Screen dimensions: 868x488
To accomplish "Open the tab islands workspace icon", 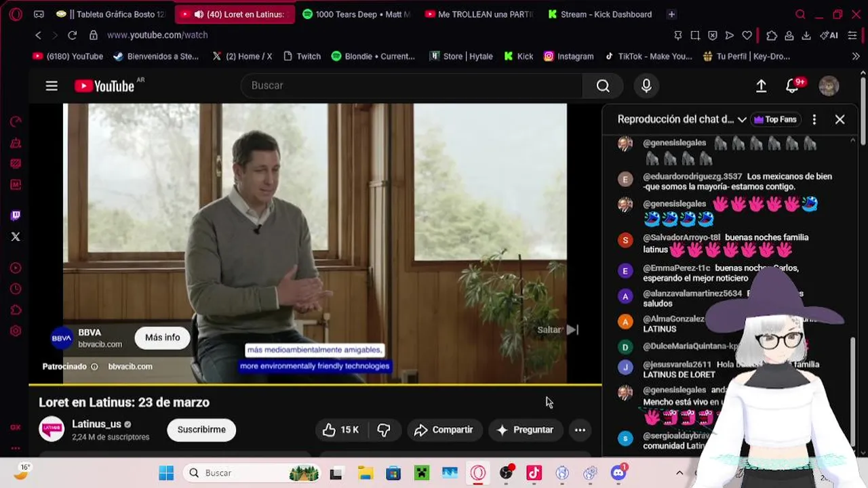I will (x=39, y=14).
